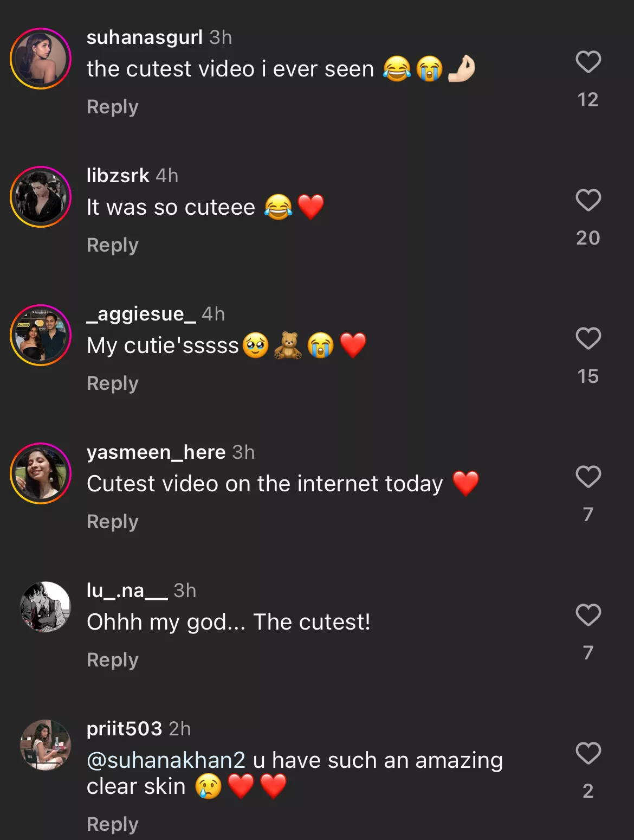Screen dimensions: 634x840
Task: Tap the heart beside priit503's comment
Action: pos(588,753)
